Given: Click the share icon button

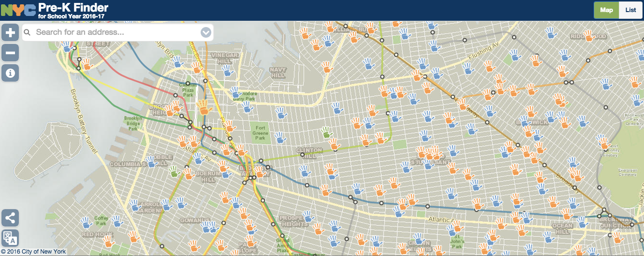Looking at the screenshot, I should [10, 218].
